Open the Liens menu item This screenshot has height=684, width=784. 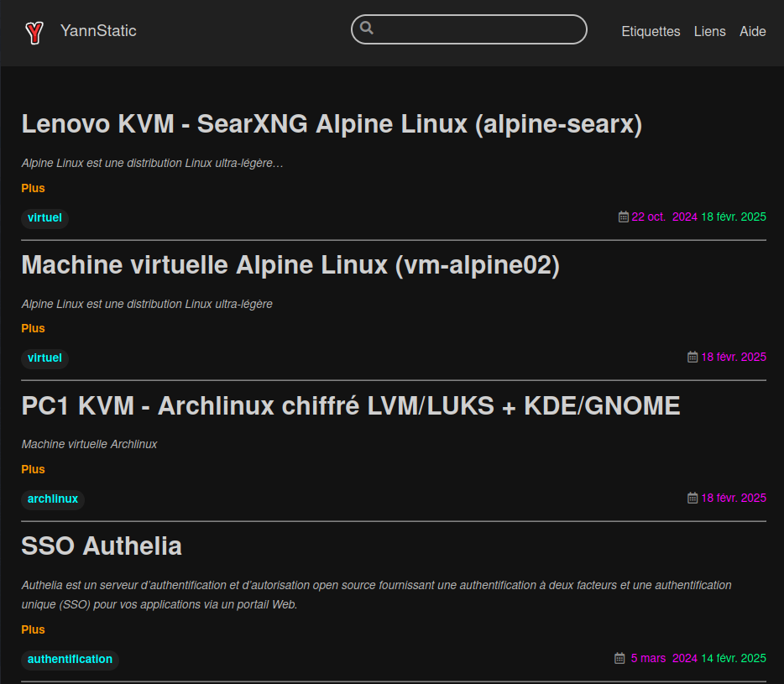click(709, 31)
